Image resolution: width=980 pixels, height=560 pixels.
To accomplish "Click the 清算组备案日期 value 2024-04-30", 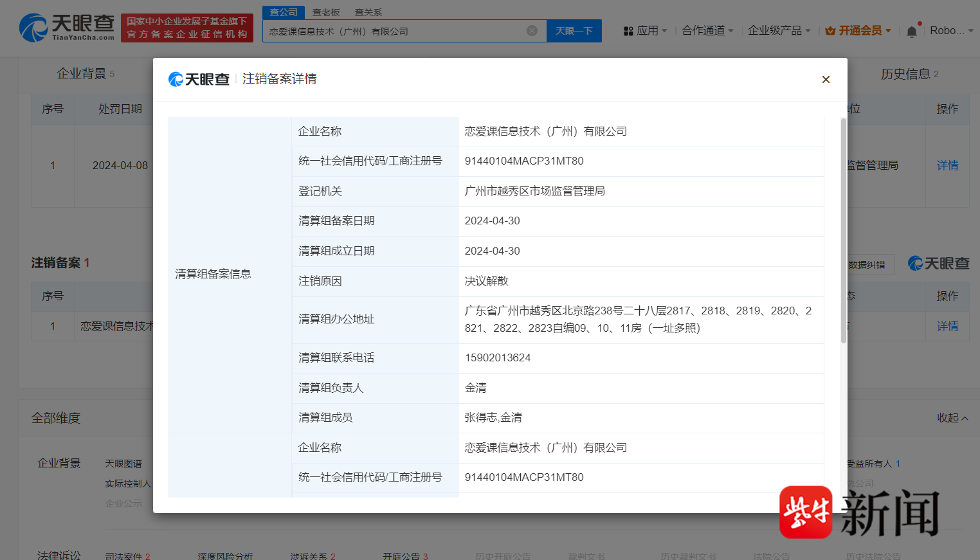I will (493, 221).
